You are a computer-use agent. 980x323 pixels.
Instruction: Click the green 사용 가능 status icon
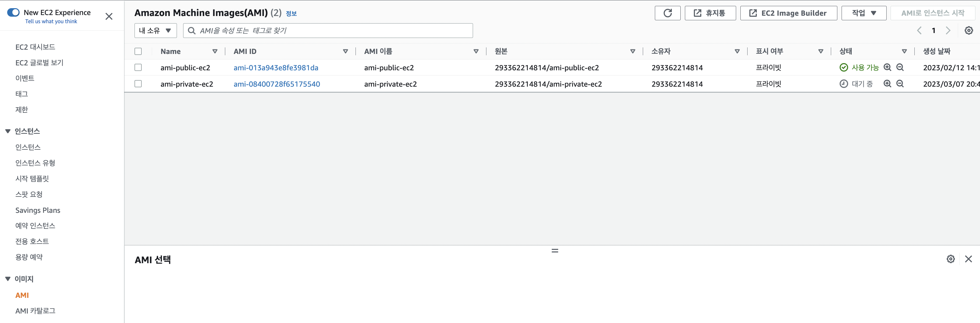point(844,67)
